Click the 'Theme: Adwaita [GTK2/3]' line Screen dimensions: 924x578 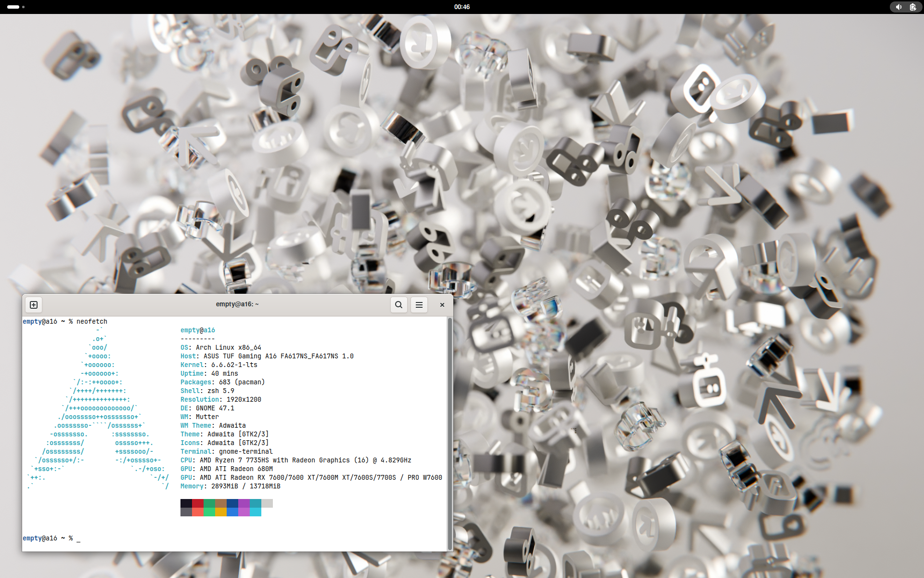point(225,434)
